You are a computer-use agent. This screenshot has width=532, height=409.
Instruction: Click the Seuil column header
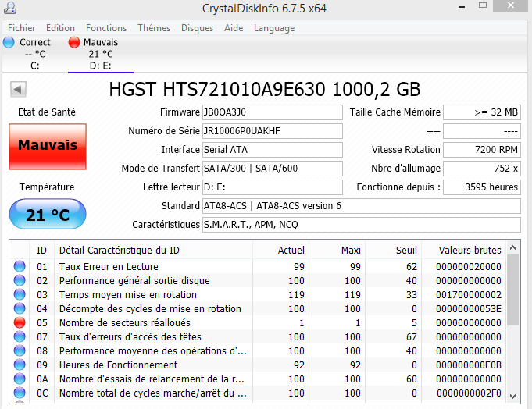click(x=393, y=250)
